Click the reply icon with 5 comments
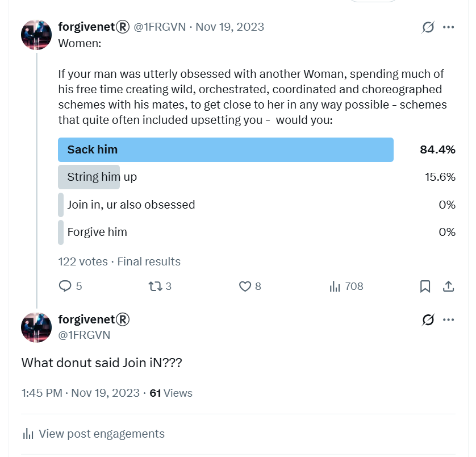The width and height of the screenshot is (476, 457). coord(65,286)
